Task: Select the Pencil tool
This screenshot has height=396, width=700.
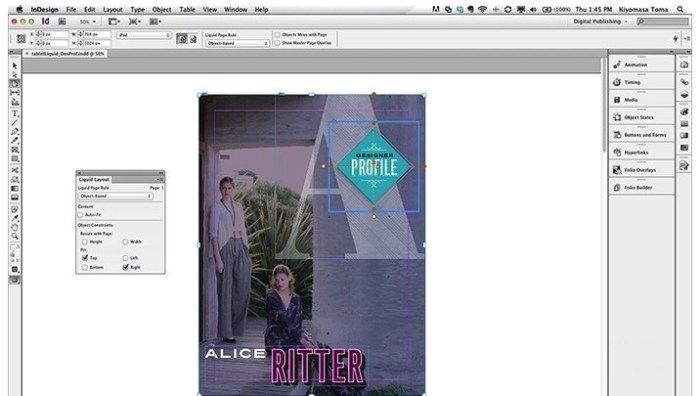Action: (x=15, y=141)
